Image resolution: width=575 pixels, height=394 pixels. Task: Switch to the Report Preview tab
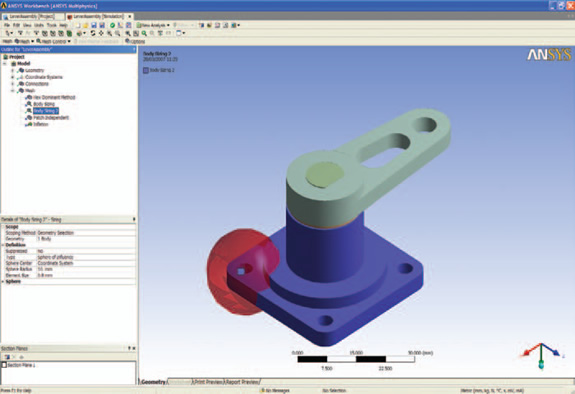pyautogui.click(x=242, y=382)
